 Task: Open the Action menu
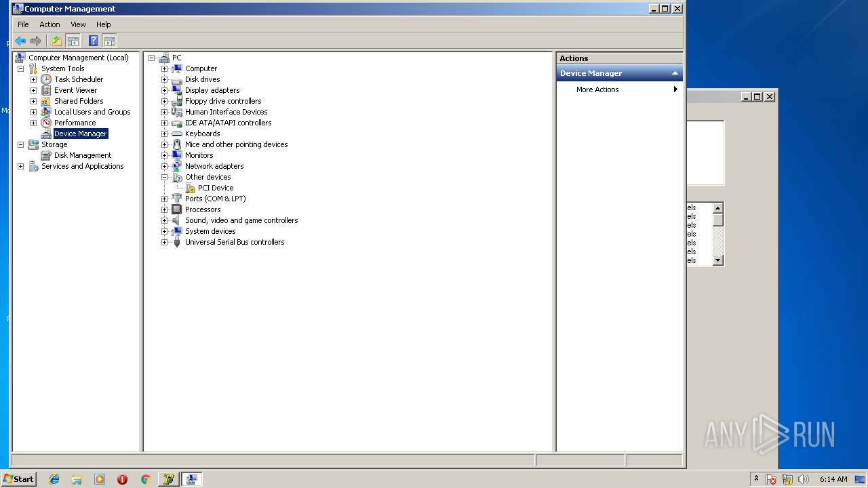pyautogui.click(x=50, y=24)
